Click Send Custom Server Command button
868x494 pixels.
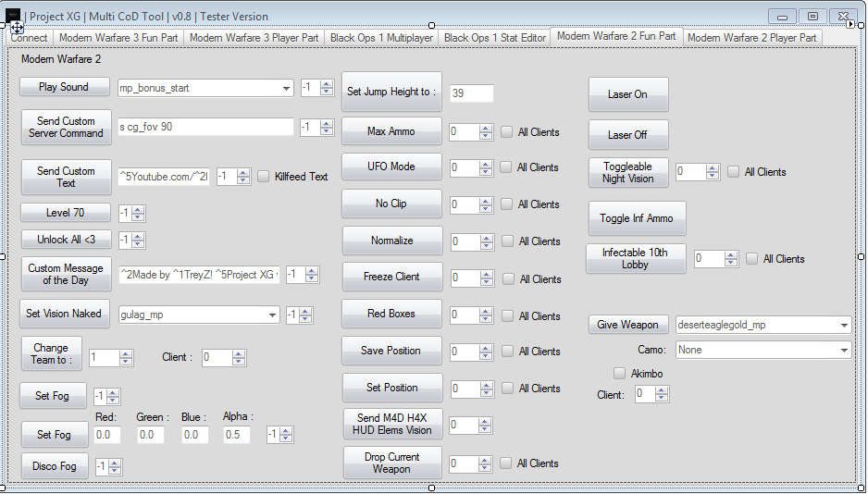click(66, 128)
